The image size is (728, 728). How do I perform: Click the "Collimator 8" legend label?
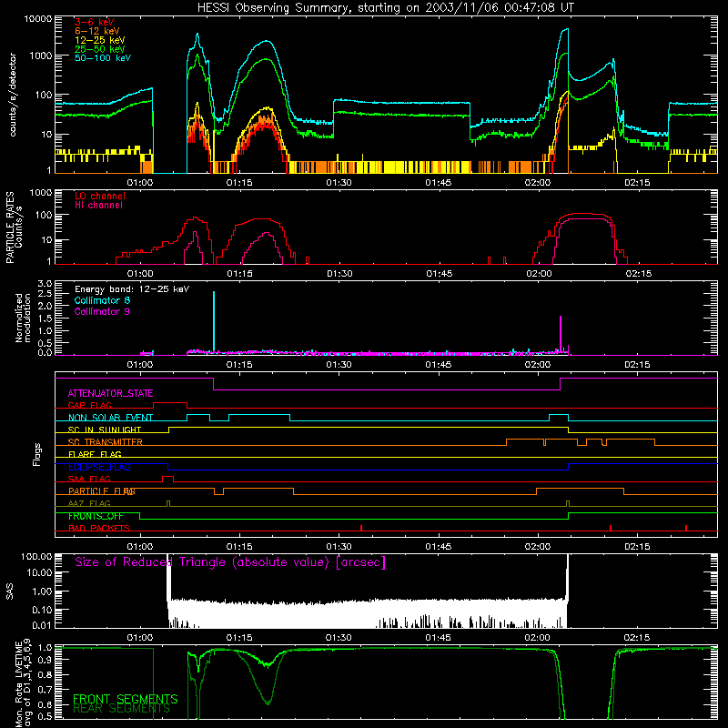[x=102, y=300]
